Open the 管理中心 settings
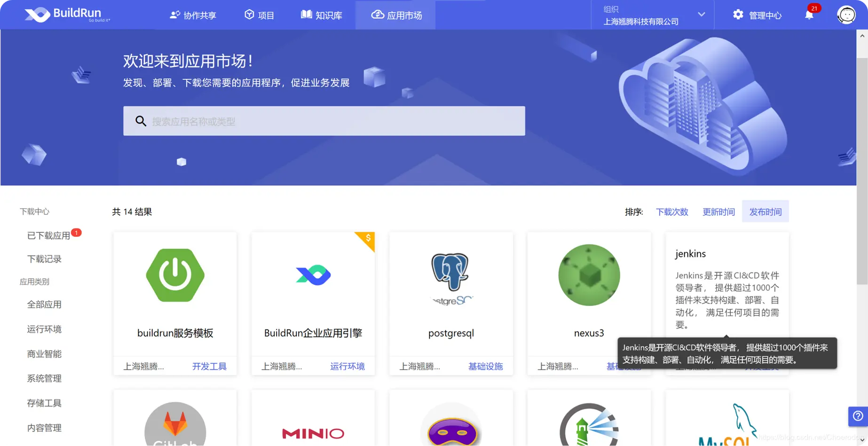Viewport: 868px width, 446px height. click(757, 15)
